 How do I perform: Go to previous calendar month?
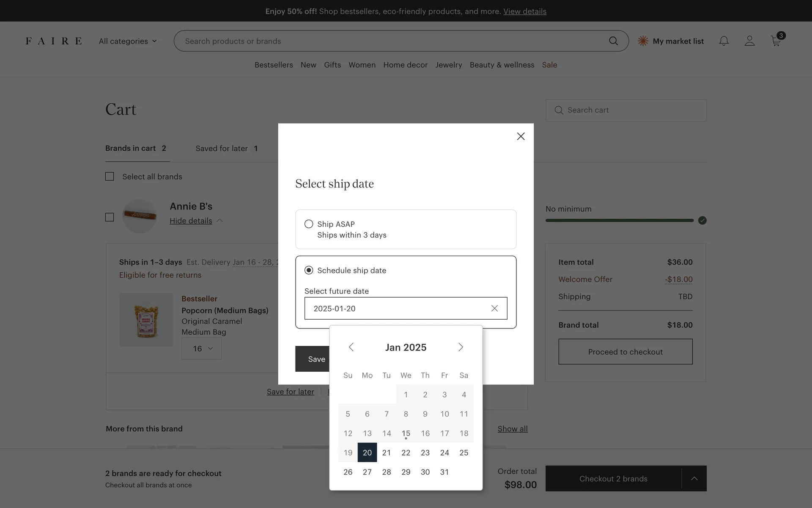point(351,347)
